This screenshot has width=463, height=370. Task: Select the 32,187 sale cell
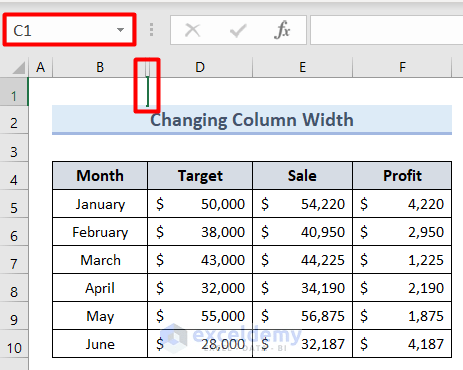302,344
